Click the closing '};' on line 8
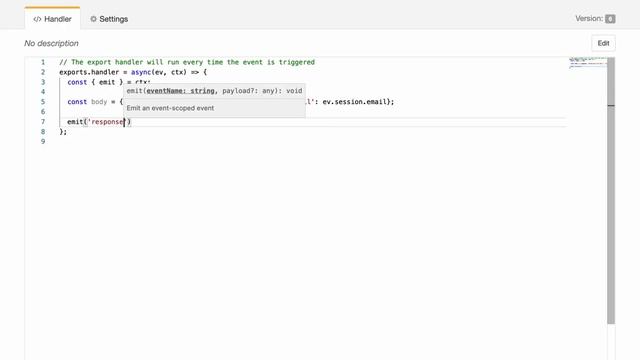 pyautogui.click(x=63, y=131)
